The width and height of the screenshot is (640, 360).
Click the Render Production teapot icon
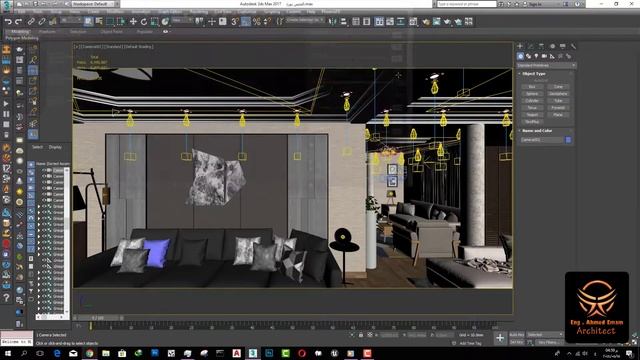click(x=447, y=22)
